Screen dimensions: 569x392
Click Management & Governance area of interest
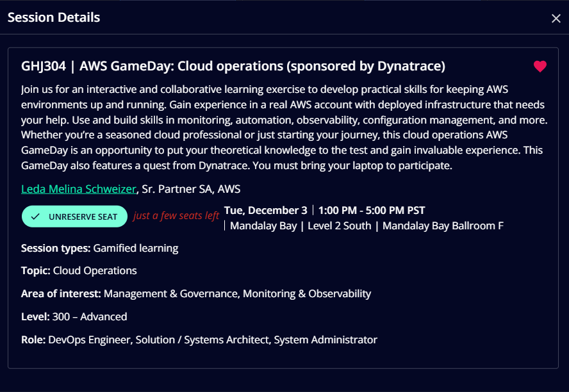pos(172,294)
